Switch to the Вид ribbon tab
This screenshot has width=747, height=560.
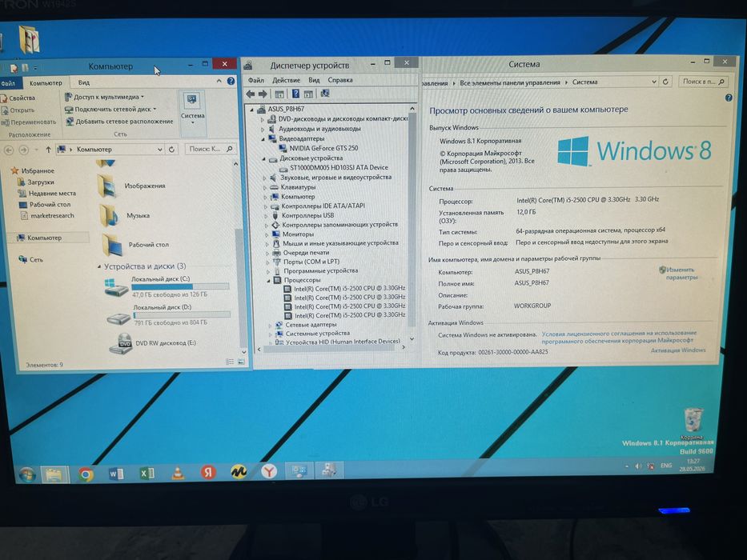click(84, 82)
